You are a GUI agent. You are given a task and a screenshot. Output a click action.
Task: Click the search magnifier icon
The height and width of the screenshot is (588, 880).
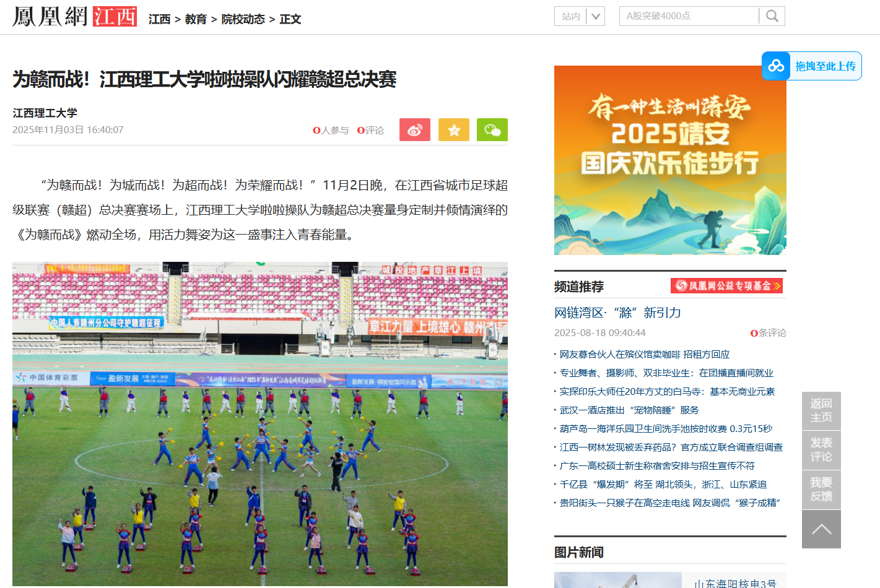coord(772,16)
